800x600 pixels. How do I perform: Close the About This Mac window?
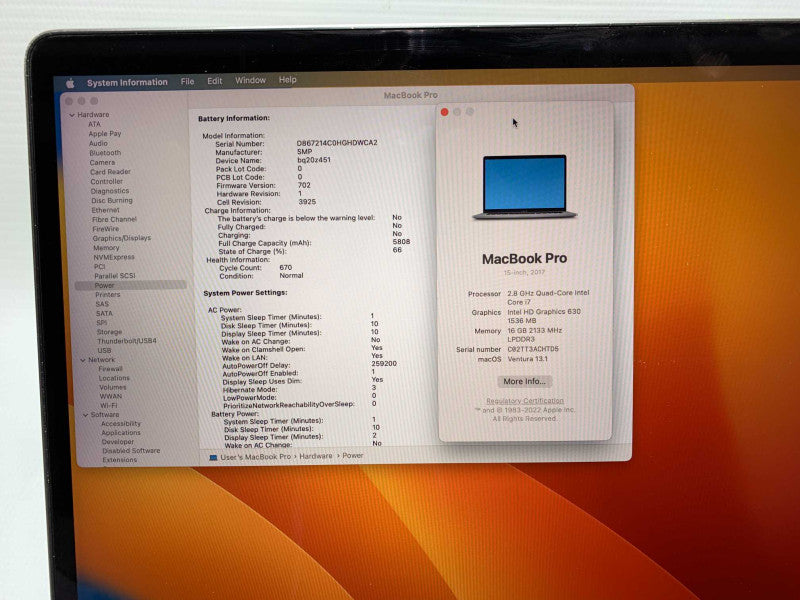444,112
